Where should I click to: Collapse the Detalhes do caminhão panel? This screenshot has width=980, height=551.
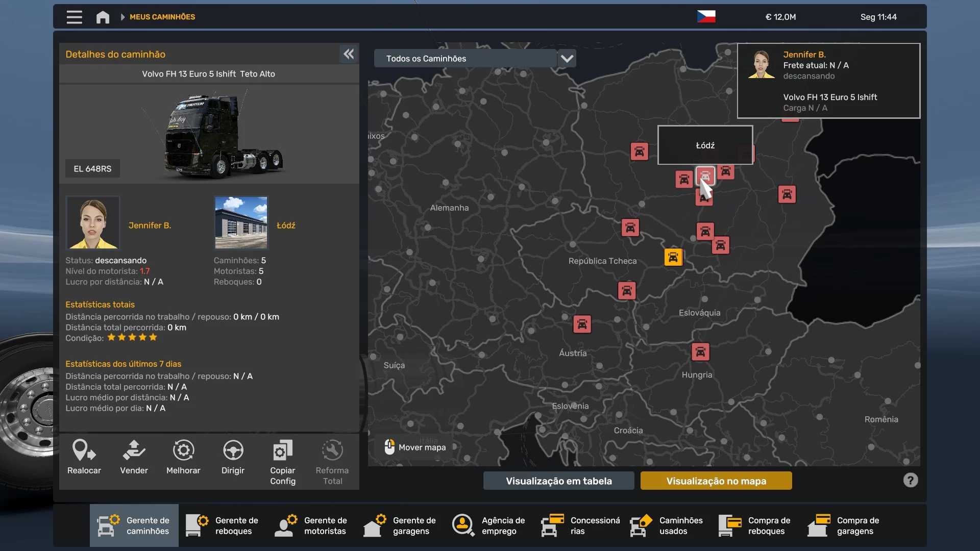349,54
